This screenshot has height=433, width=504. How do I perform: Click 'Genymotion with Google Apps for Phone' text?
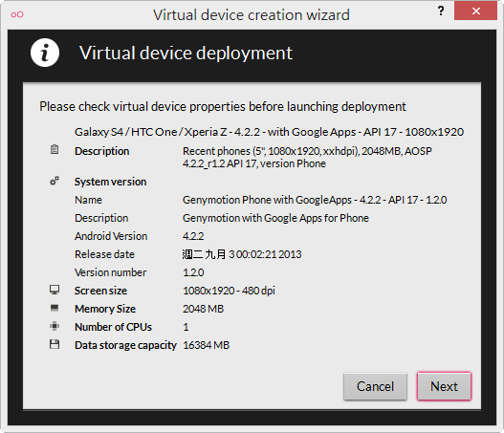pyautogui.click(x=275, y=218)
